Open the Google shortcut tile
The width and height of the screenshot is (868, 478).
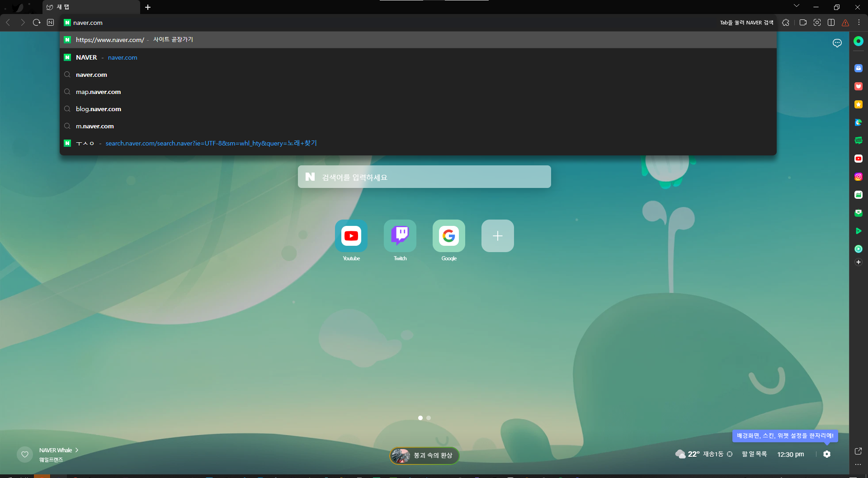(x=449, y=236)
